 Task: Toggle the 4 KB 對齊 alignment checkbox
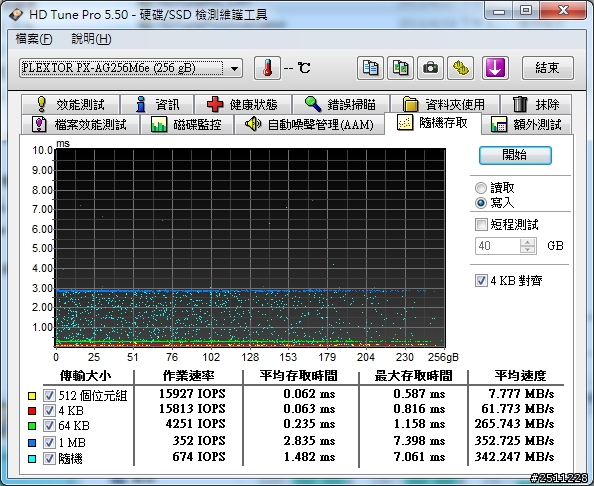click(x=481, y=281)
